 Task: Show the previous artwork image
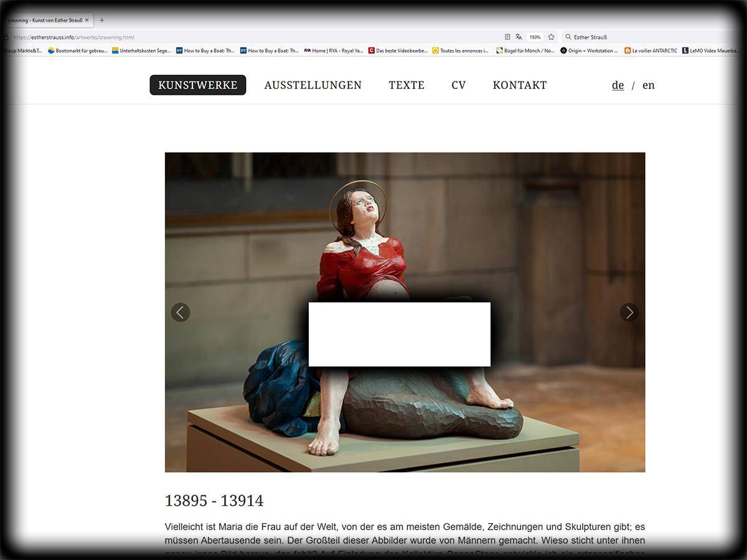(x=181, y=312)
